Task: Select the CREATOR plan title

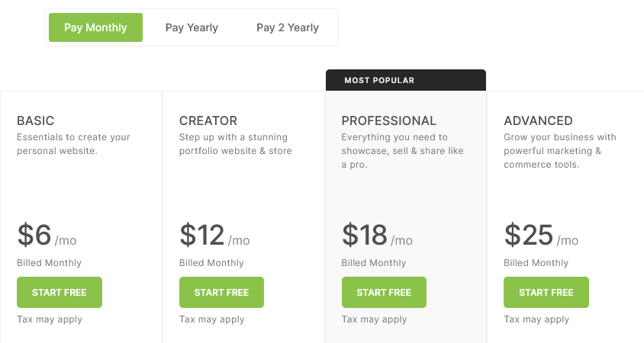Action: (208, 120)
